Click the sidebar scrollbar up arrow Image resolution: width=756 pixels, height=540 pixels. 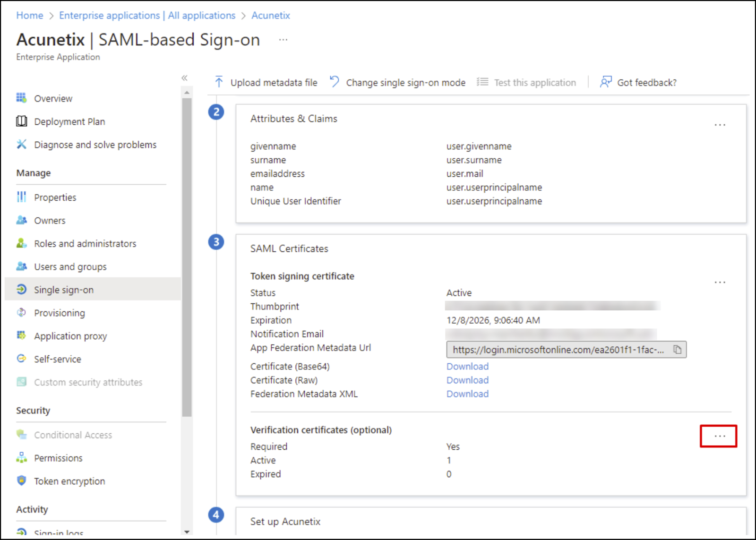(187, 93)
